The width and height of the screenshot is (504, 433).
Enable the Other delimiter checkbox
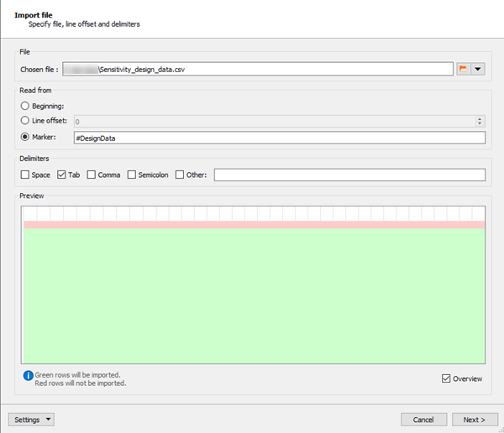click(x=180, y=175)
